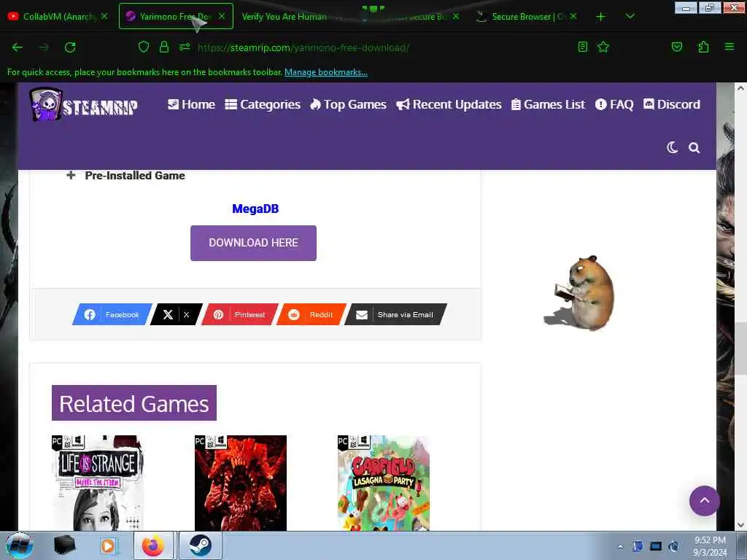Open the Home menu item
This screenshot has height=560, width=747.
(x=192, y=104)
